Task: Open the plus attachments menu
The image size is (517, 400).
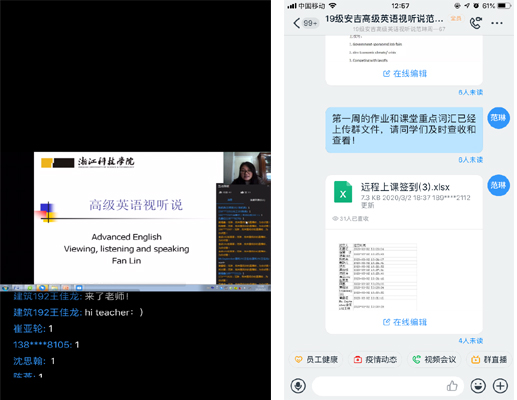Action: click(500, 386)
